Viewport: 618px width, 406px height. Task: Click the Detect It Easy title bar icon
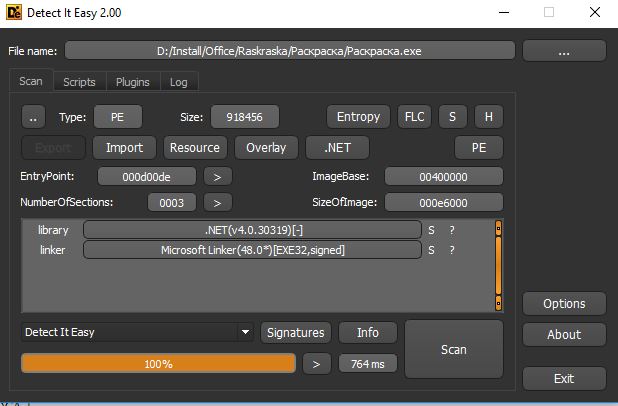click(14, 13)
